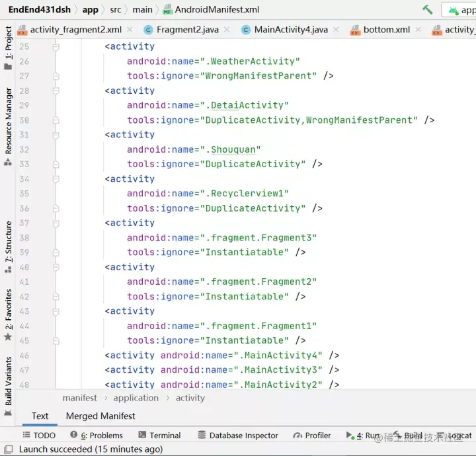The width and height of the screenshot is (476, 456).
Task: Switch to the Merged Manifest tab
Action: (x=100, y=416)
